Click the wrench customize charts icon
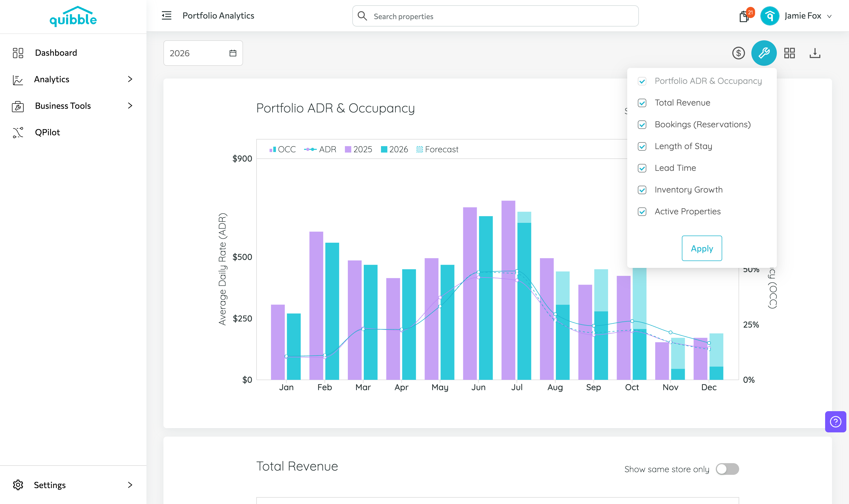This screenshot has width=849, height=504. pyautogui.click(x=764, y=53)
